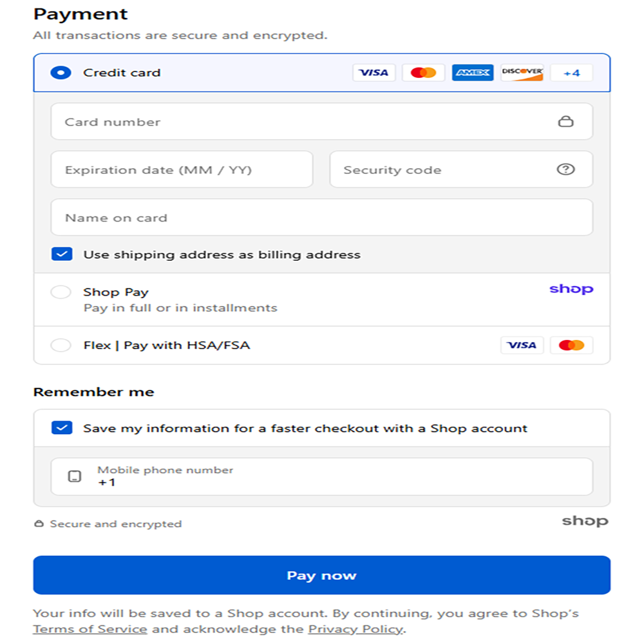Image resolution: width=644 pixels, height=644 pixels.
Task: Click the purple Shop logo beside Shop Pay
Action: (571, 289)
